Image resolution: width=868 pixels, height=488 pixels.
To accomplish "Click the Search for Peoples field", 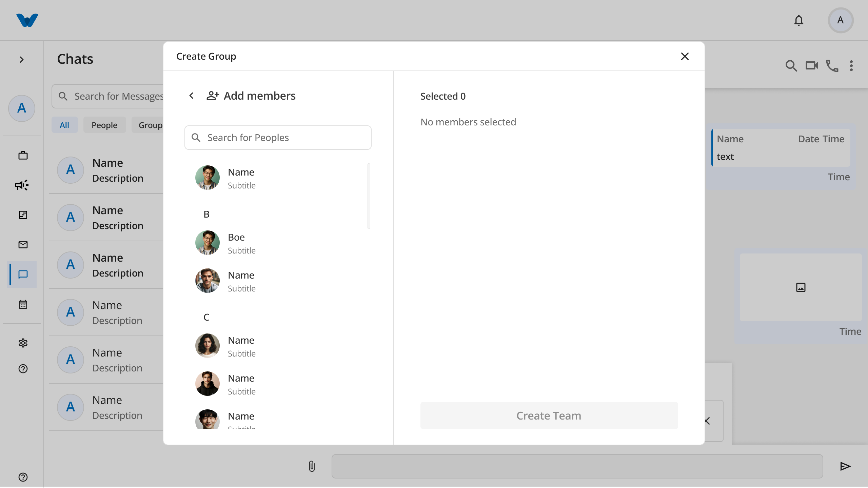I will point(278,138).
